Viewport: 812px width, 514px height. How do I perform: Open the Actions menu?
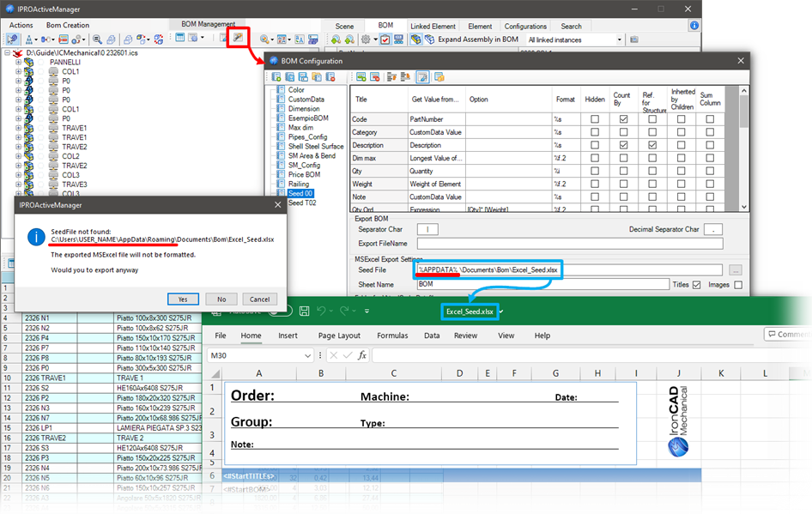pos(21,25)
